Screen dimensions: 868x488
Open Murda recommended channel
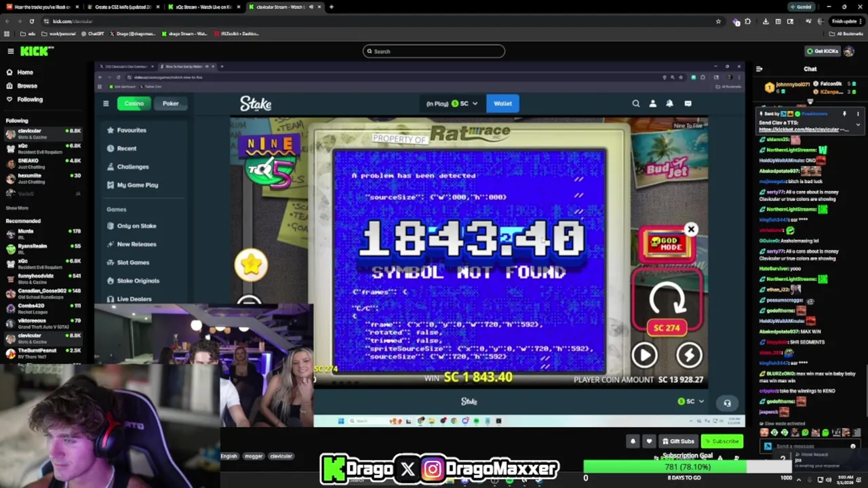(42, 234)
